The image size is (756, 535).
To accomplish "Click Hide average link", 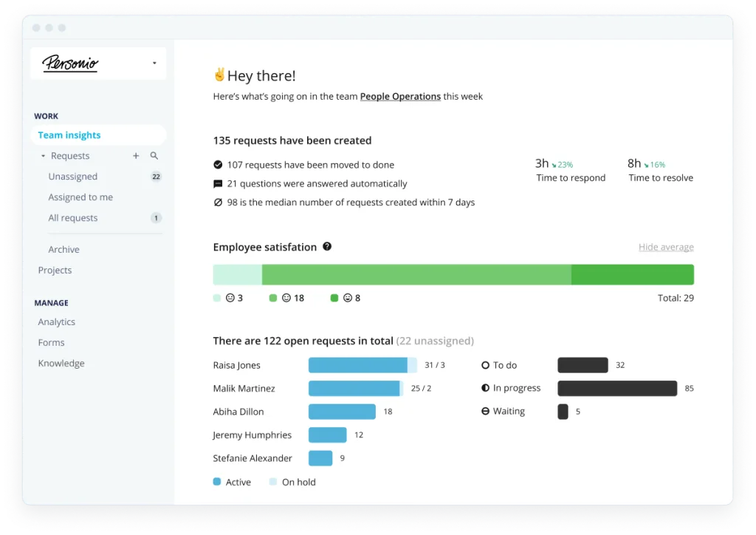I will pos(666,247).
